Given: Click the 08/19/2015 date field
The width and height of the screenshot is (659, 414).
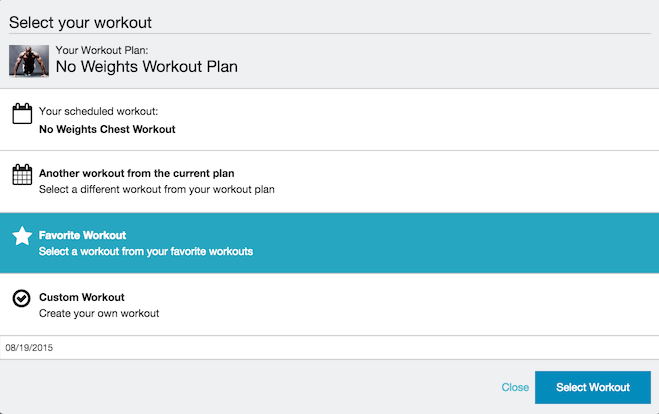Looking at the screenshot, I should (29, 348).
